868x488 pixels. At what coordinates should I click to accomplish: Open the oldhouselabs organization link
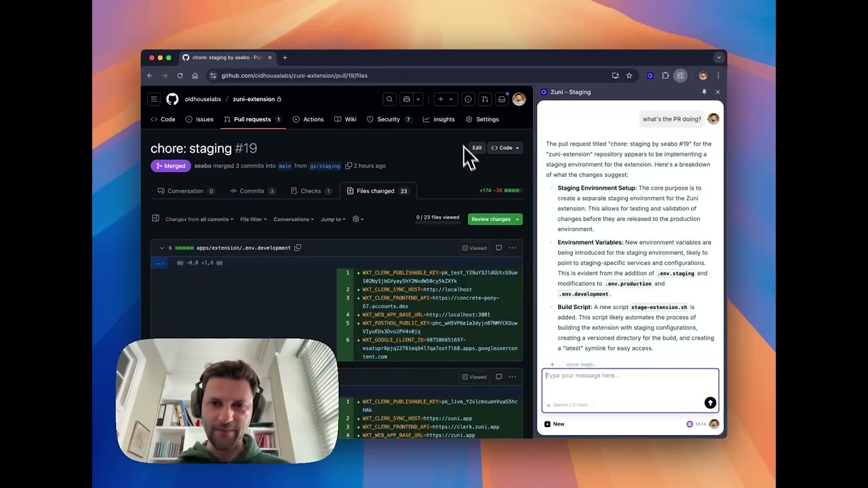pyautogui.click(x=203, y=99)
